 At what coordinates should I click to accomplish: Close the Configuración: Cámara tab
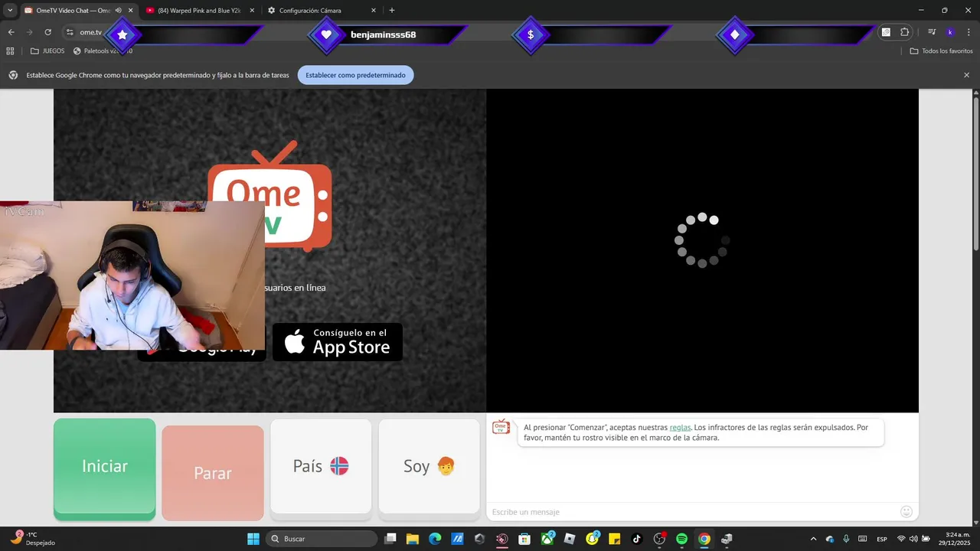[374, 11]
